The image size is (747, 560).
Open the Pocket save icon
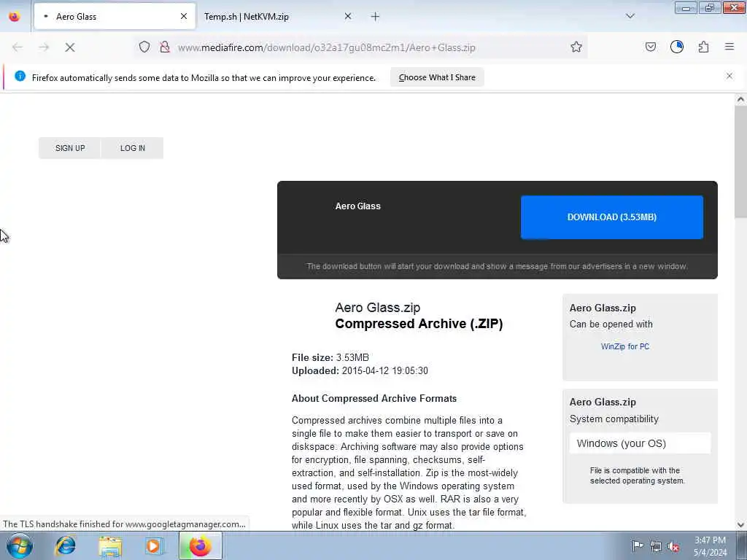[650, 47]
